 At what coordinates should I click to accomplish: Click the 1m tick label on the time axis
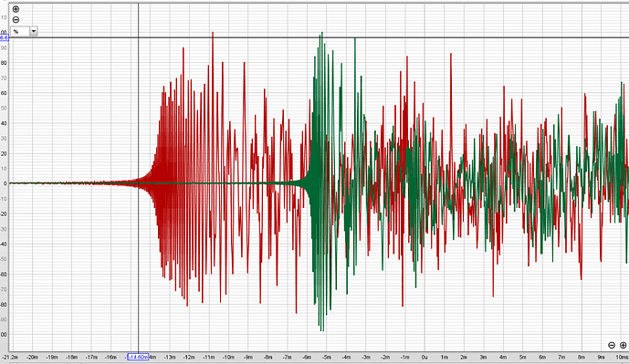pyautogui.click(x=445, y=358)
